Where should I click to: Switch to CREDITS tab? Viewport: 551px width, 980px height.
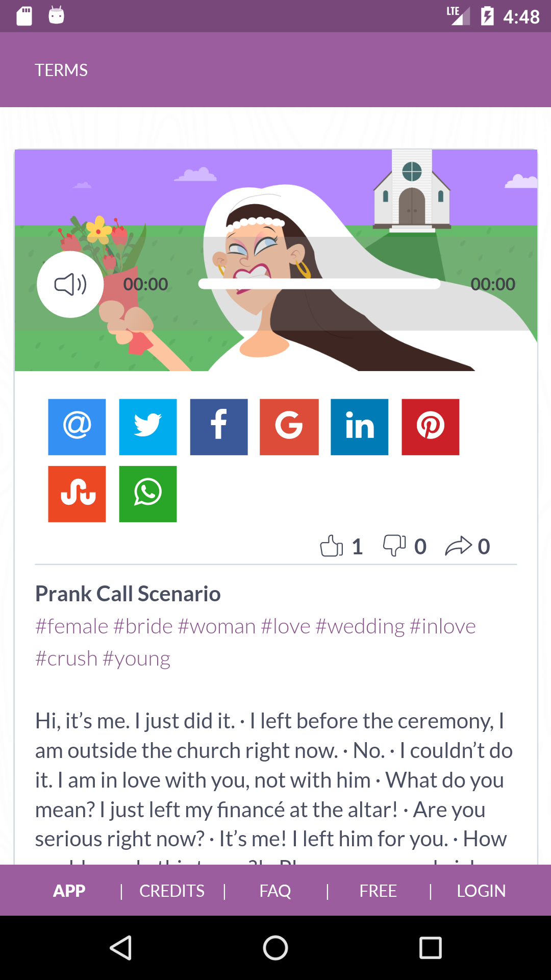coord(172,891)
